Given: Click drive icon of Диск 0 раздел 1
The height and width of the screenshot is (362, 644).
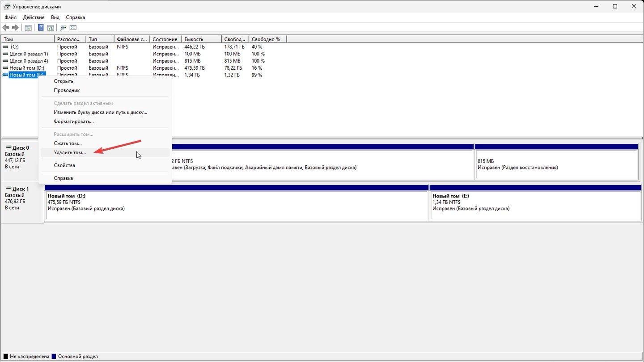Looking at the screenshot, I should 5,54.
